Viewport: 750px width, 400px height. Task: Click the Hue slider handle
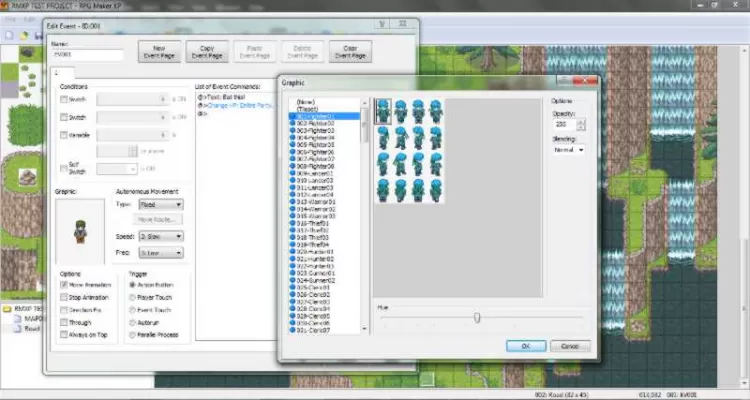tap(477, 317)
